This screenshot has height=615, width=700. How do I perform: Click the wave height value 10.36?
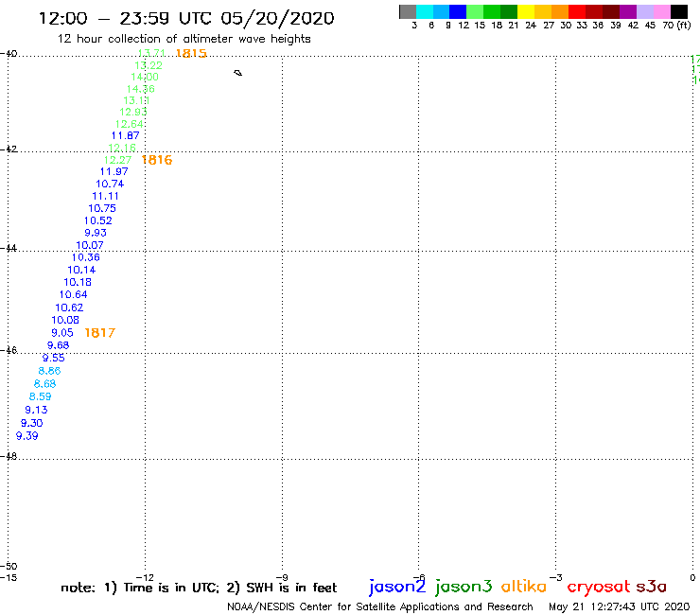pyautogui.click(x=86, y=257)
